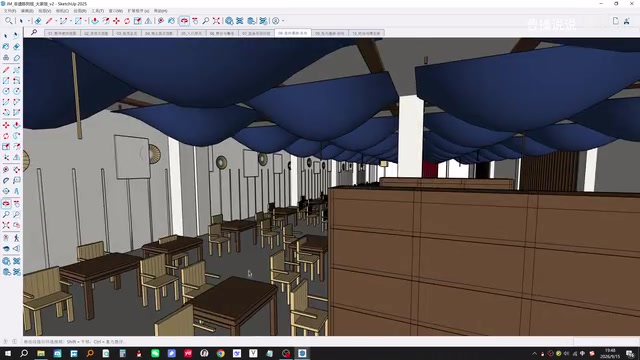The image size is (640, 360).
Task: Open 3D Warehouse from top toolbar
Action: 229,20
